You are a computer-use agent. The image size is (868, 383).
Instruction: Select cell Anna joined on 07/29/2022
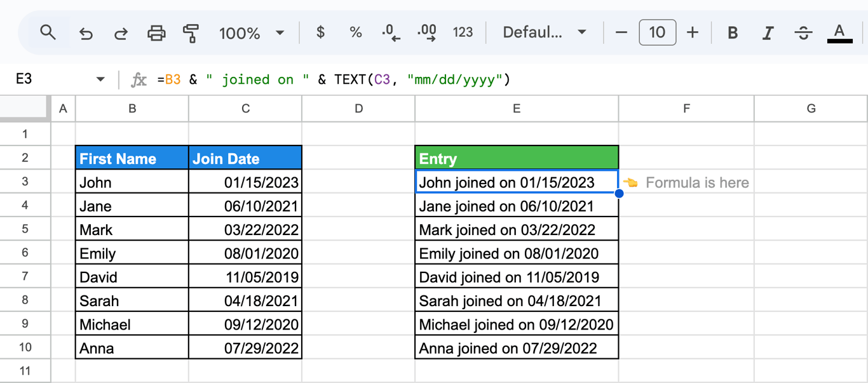pyautogui.click(x=517, y=348)
